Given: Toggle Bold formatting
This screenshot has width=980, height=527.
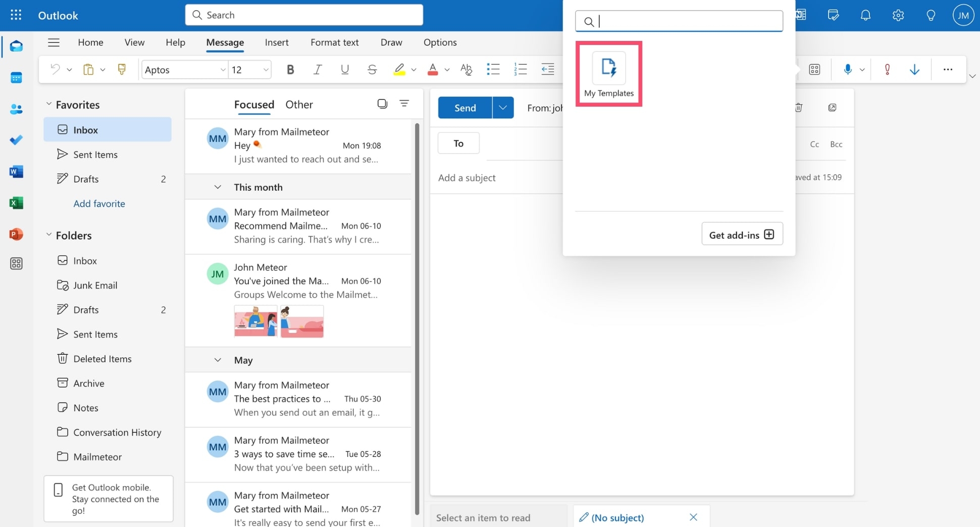Looking at the screenshot, I should point(290,69).
